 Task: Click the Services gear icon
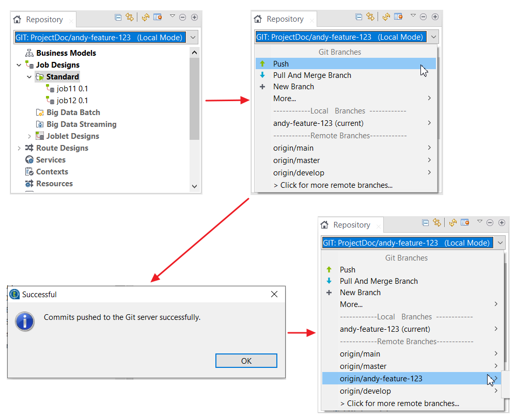(29, 160)
